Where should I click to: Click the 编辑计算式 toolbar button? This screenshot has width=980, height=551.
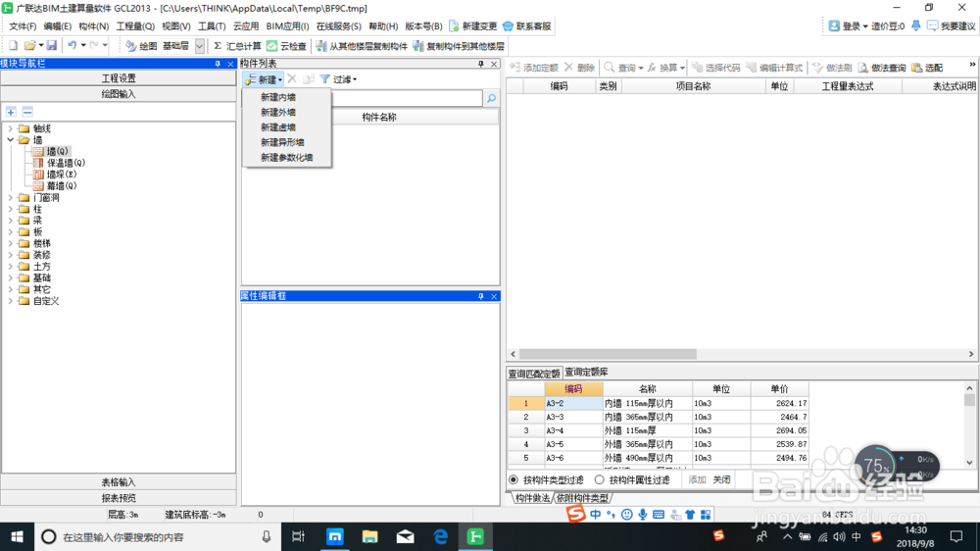tap(774, 68)
